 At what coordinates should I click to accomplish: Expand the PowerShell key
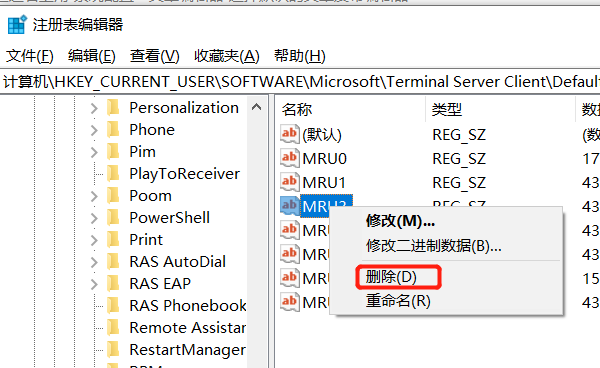94,218
